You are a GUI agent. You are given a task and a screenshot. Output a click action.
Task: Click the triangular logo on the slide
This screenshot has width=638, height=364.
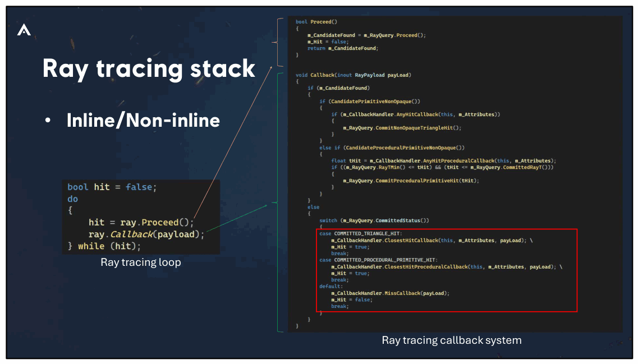[x=24, y=30]
